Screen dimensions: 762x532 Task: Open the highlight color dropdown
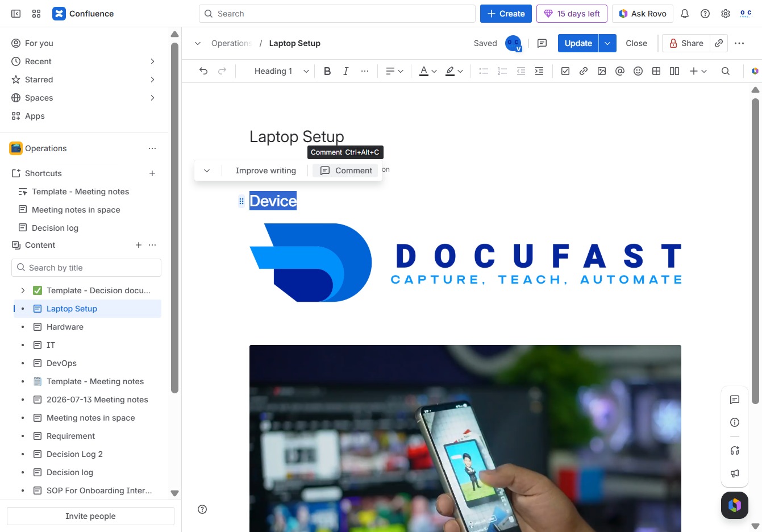tap(454, 71)
